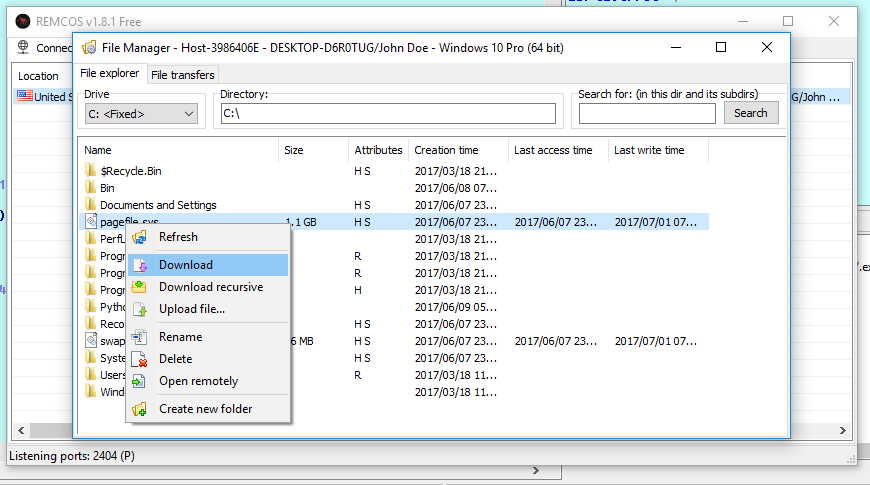Click the Directory path input field
The width and height of the screenshot is (870, 485).
coord(388,114)
